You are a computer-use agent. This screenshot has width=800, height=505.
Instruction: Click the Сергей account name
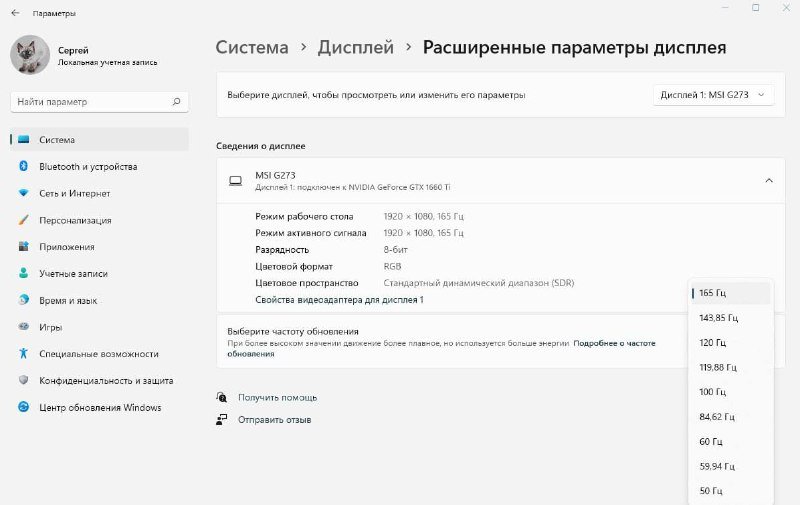coord(73,50)
